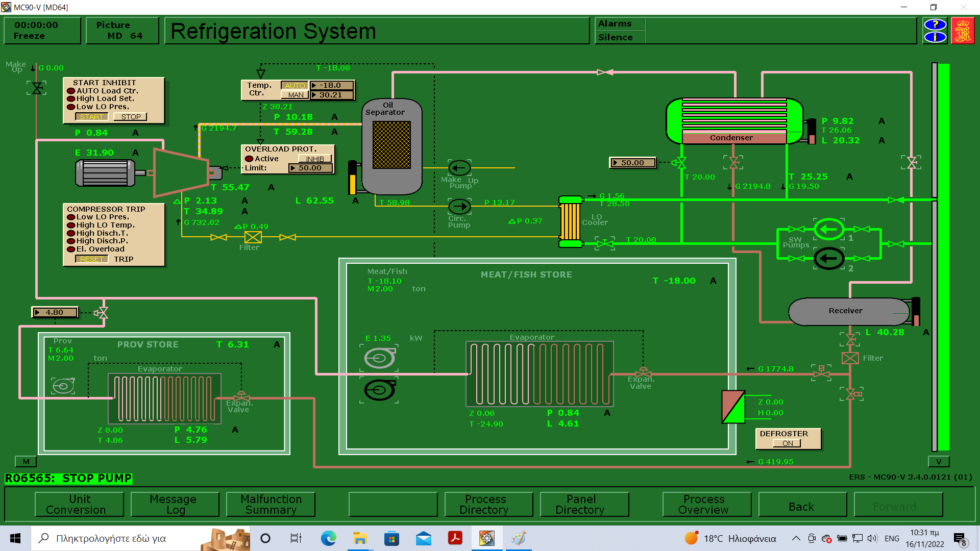Open the -18.0 temperature setpoint field
Viewport: 980px width, 551px height.
pyautogui.click(x=331, y=85)
